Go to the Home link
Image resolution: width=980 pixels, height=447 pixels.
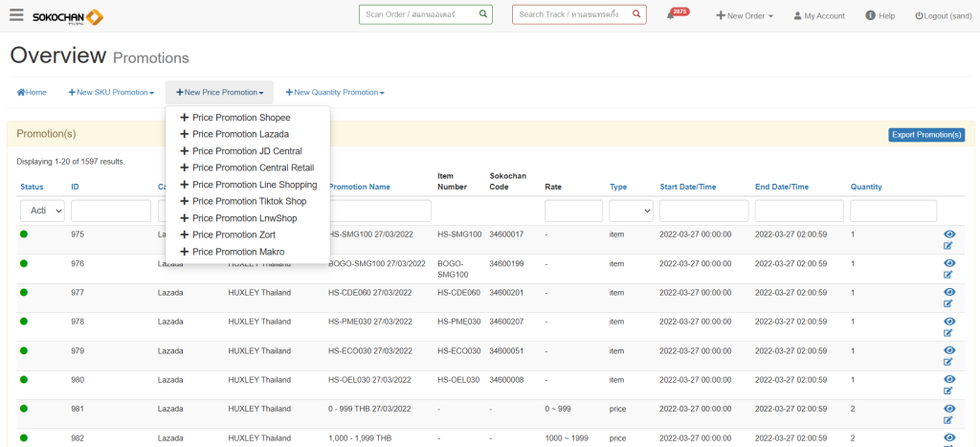click(x=32, y=93)
